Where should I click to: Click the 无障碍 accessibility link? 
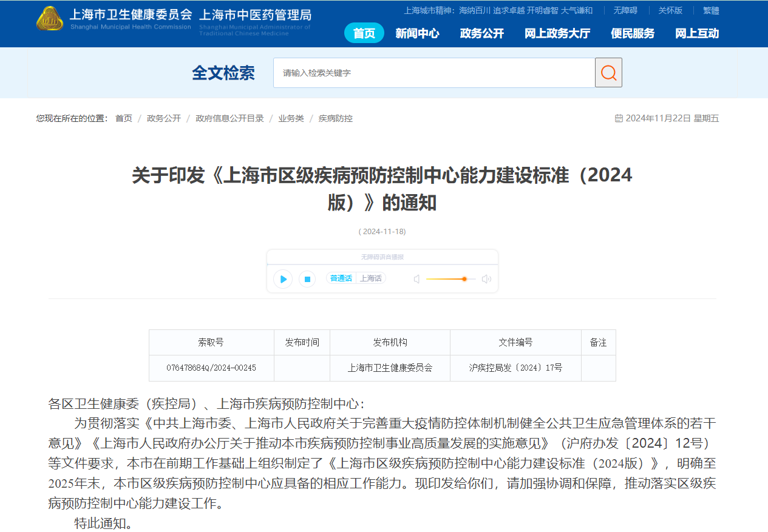625,10
